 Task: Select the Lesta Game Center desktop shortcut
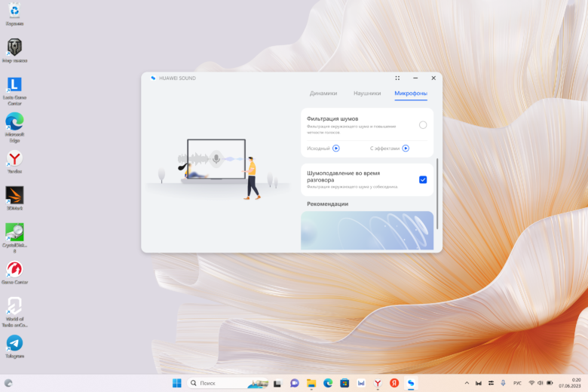point(14,90)
